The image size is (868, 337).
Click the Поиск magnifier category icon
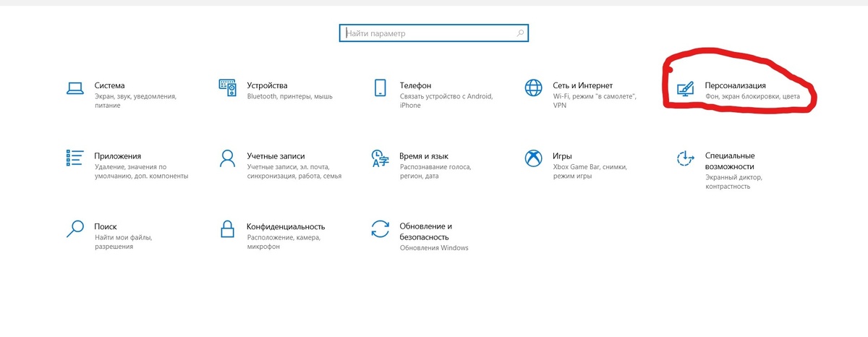(74, 229)
